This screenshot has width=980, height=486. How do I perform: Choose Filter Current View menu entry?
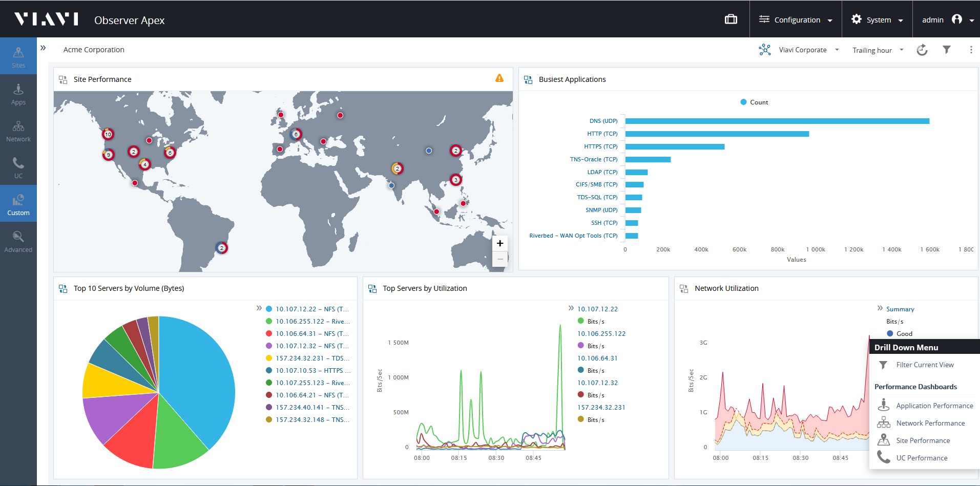925,365
